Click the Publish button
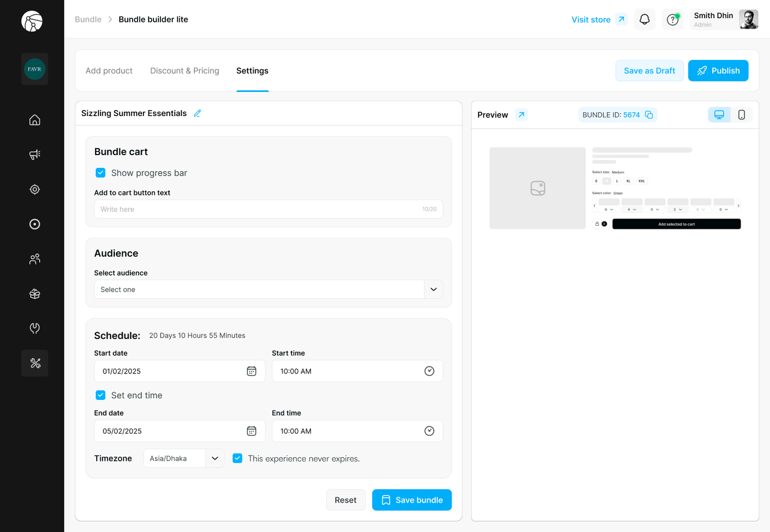This screenshot has width=770, height=532. click(718, 71)
